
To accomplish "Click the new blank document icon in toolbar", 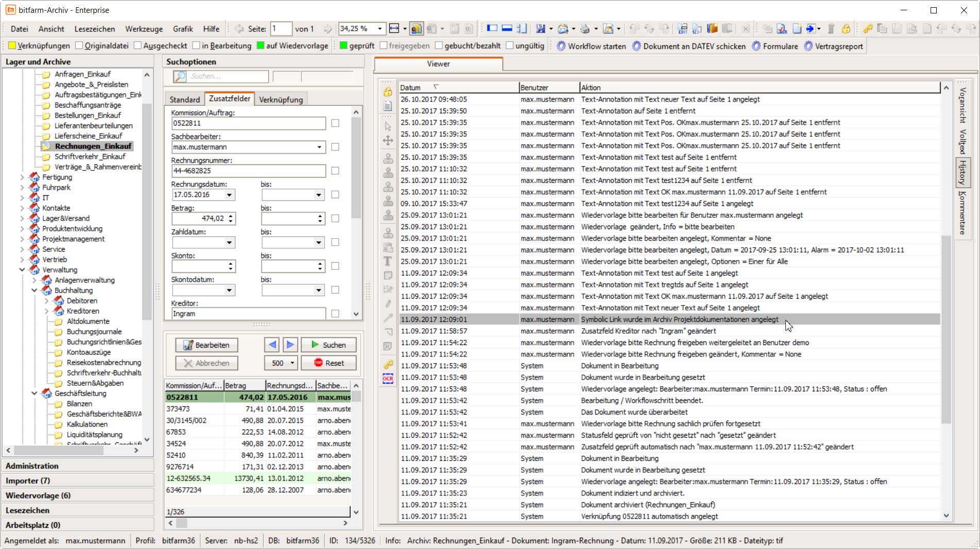I will [x=797, y=29].
